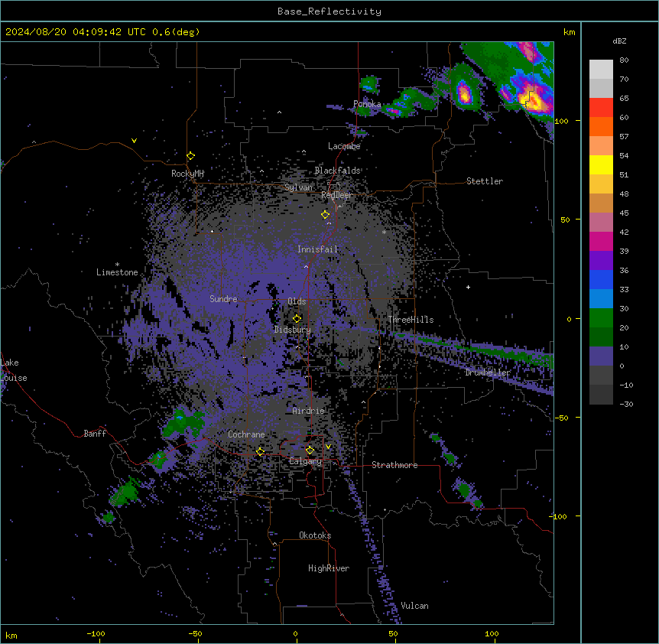Click the yellow marker above Calgary label
This screenshot has height=644, width=659.
pos(310,450)
